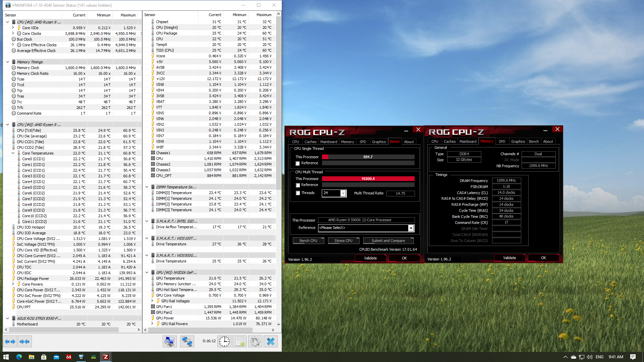Click the Bench CPU button
644x362 pixels.
pos(308,241)
